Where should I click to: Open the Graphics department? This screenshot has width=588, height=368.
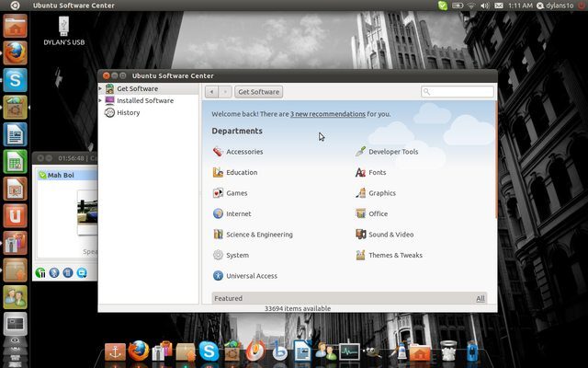click(376, 193)
